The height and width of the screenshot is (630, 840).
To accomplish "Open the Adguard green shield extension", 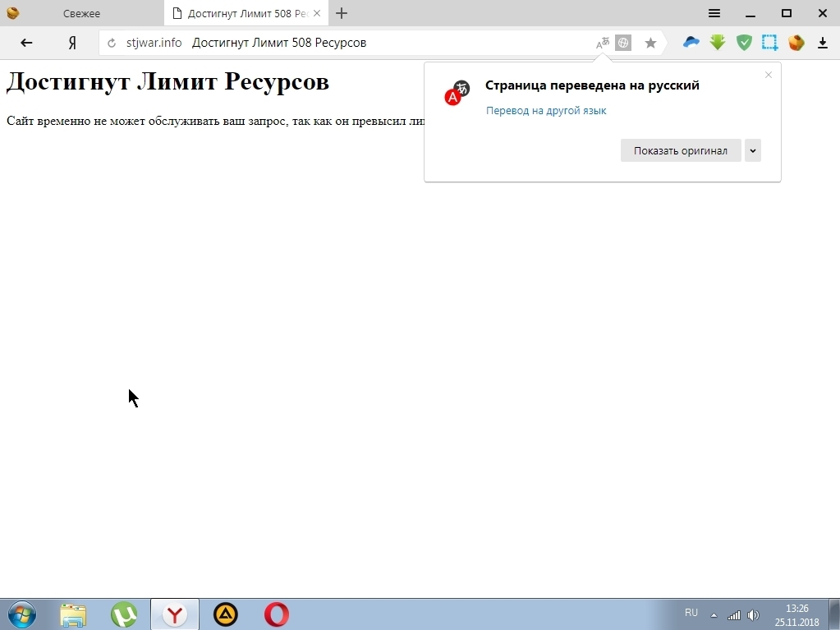I will tap(744, 43).
